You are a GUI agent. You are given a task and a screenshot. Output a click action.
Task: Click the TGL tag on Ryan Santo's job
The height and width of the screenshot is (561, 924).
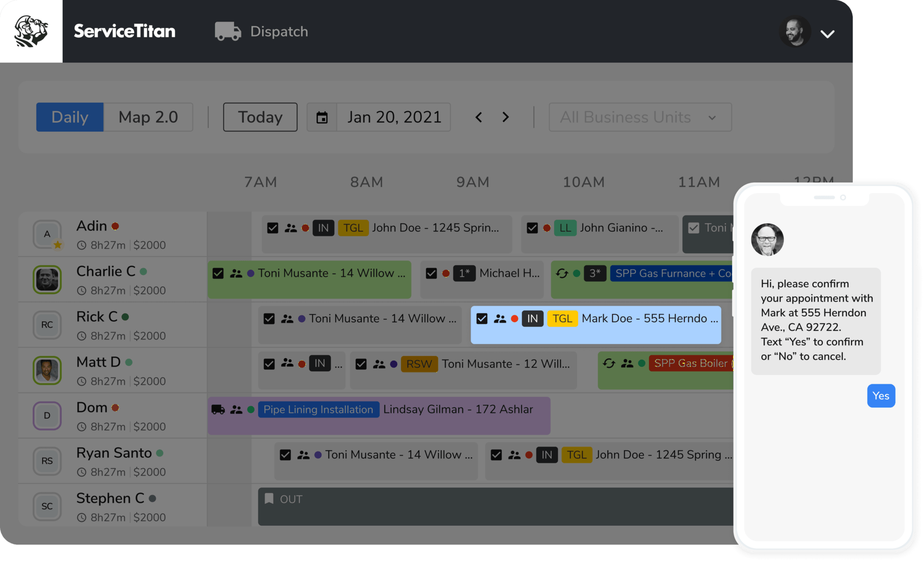[576, 455]
